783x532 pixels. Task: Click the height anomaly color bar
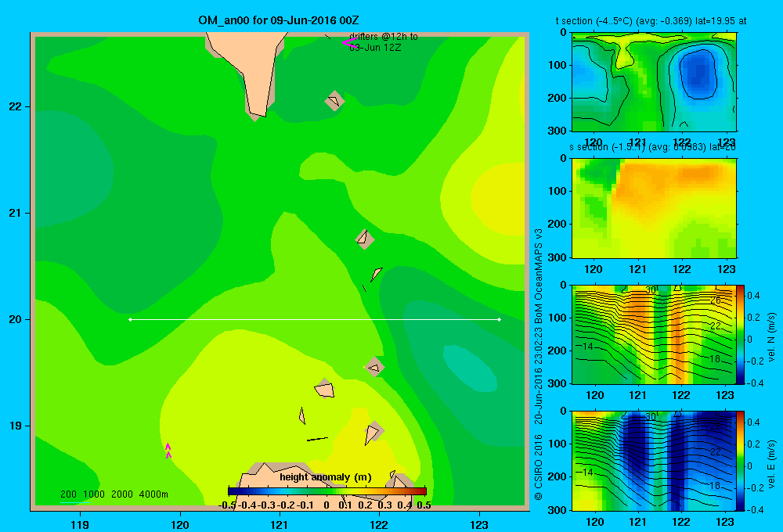pyautogui.click(x=327, y=491)
